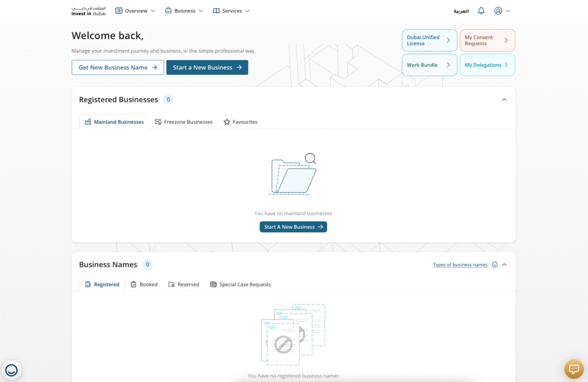Click the notifications bell icon
Screen dimensions: 588x382
point(481,11)
